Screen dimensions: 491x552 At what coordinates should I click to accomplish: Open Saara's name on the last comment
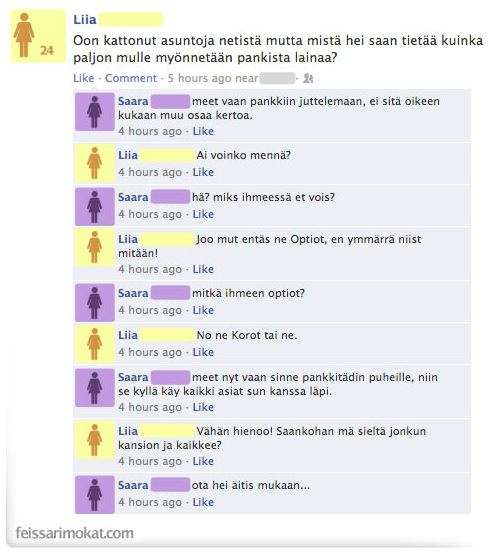pyautogui.click(x=133, y=485)
